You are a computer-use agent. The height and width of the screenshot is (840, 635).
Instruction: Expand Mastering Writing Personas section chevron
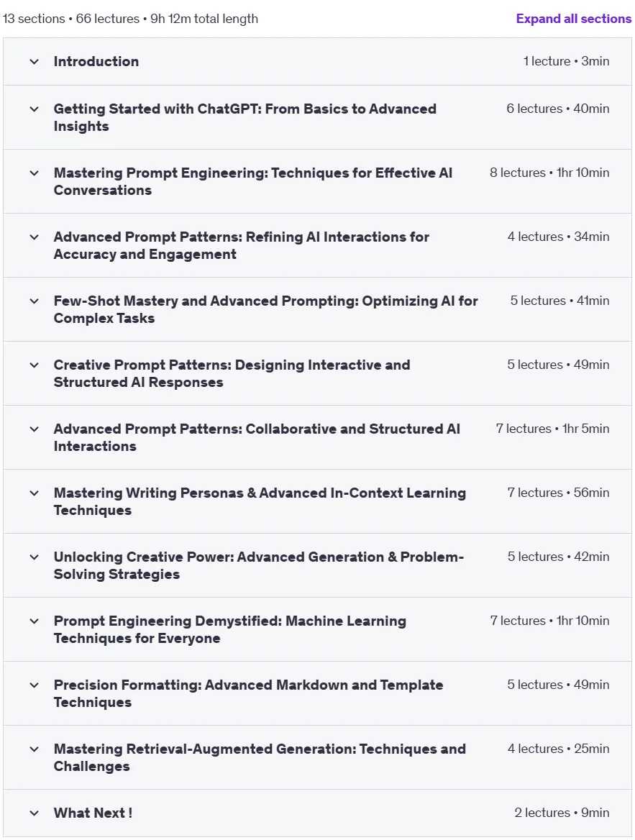coord(35,493)
